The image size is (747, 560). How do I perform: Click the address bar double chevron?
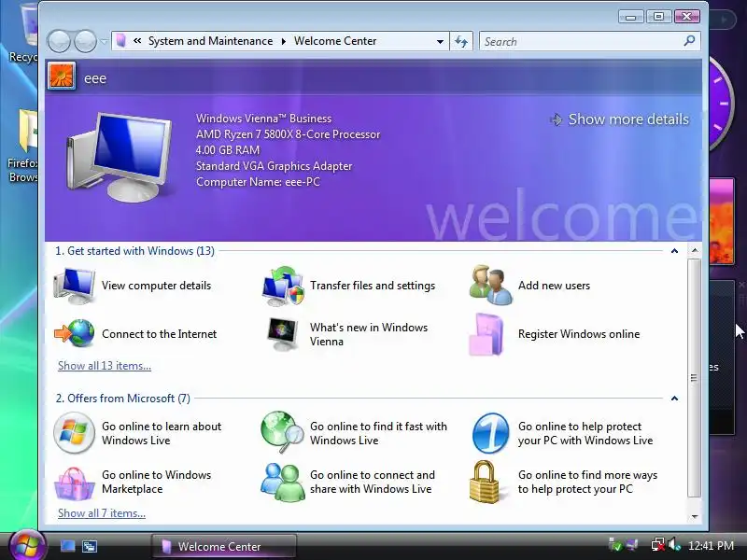pyautogui.click(x=137, y=41)
